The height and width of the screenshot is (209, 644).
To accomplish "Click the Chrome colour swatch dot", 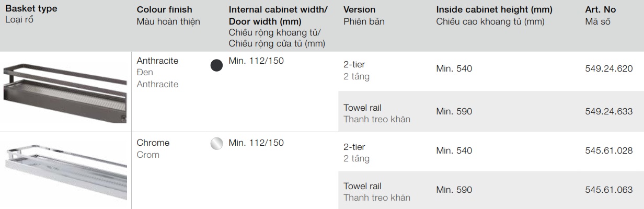I will click(x=216, y=144).
